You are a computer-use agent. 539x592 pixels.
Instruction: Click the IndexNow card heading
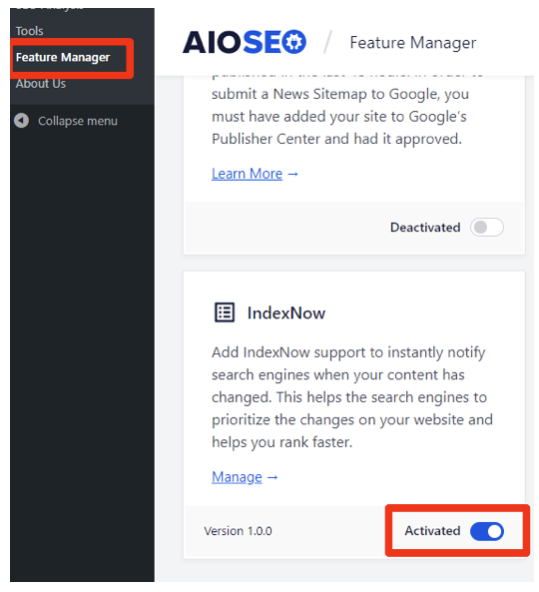click(286, 313)
